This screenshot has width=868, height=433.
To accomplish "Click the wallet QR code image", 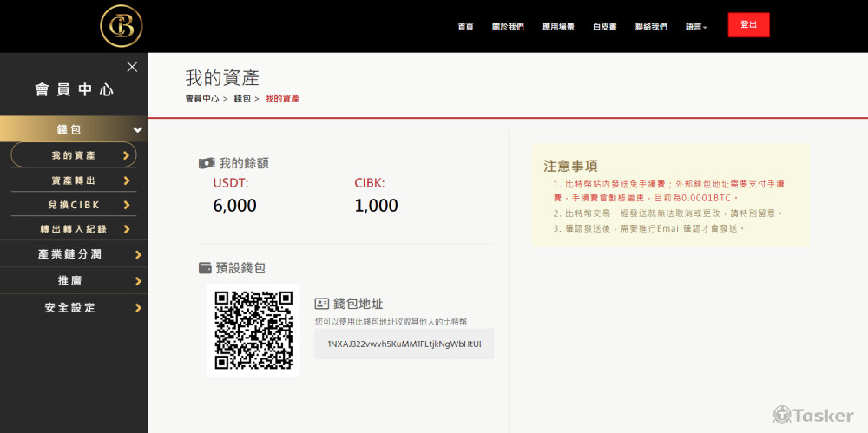I will (x=253, y=330).
